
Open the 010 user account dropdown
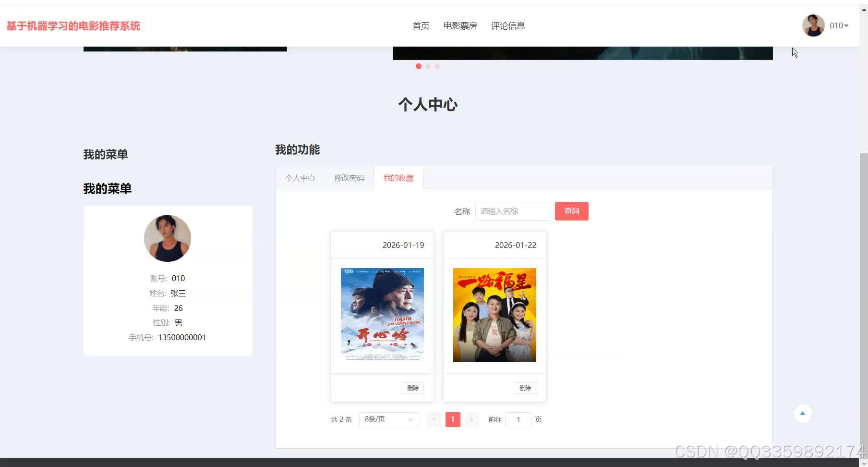[x=839, y=25]
